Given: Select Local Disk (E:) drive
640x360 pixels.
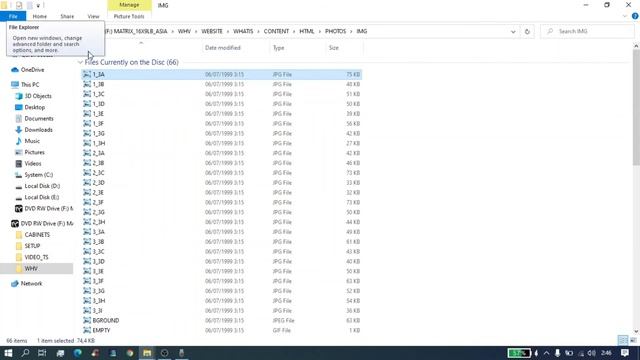Looking at the screenshot, I should click(37, 197).
